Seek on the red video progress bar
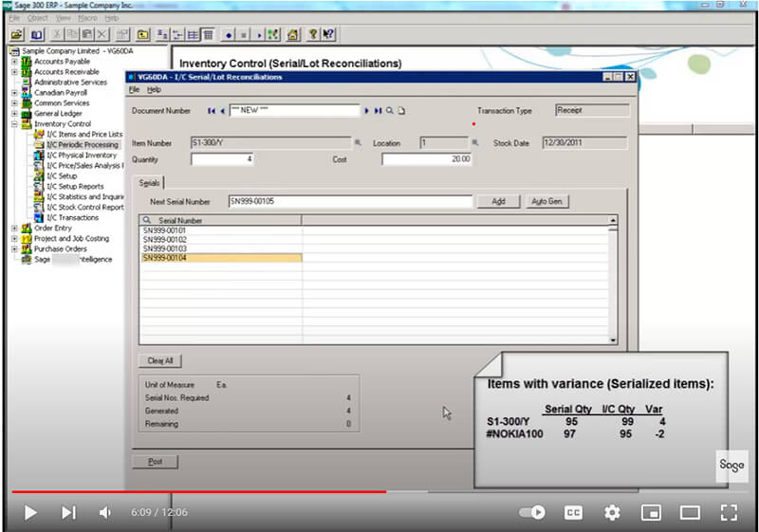 pyautogui.click(x=198, y=492)
